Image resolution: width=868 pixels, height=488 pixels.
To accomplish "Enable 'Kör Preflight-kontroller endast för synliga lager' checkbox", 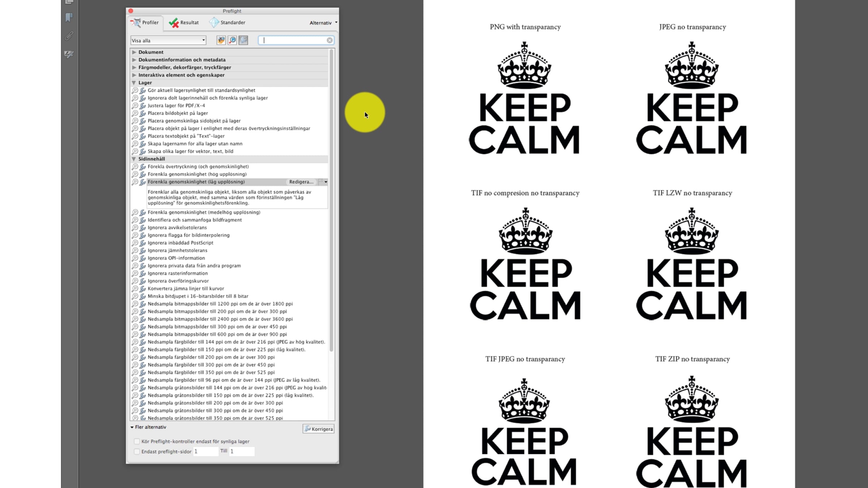I will tap(137, 441).
